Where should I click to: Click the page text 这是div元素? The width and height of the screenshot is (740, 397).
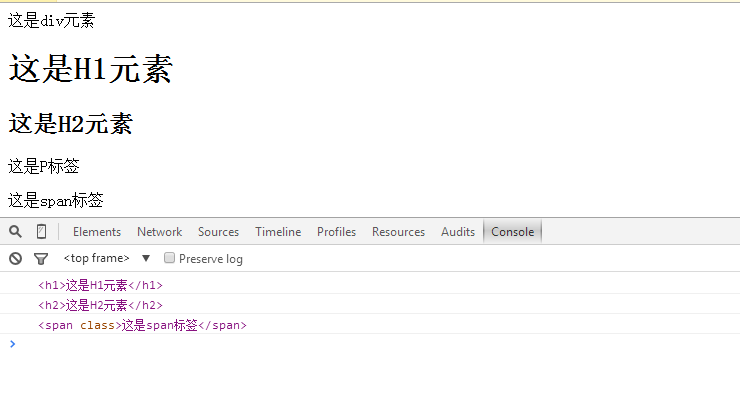coord(51,21)
